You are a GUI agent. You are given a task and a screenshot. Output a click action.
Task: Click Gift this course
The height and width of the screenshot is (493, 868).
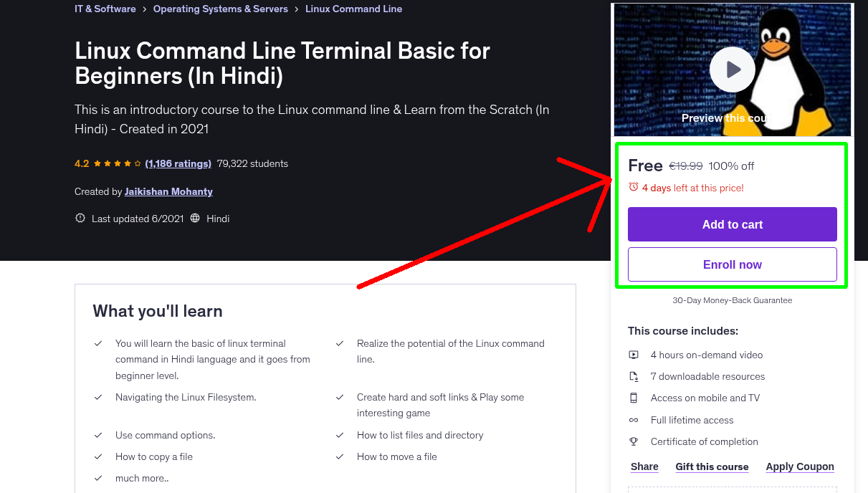click(712, 466)
